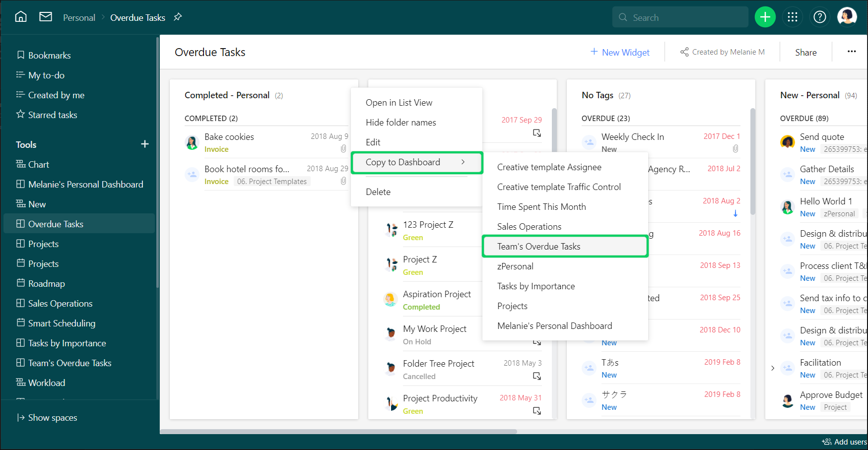Expand the Facilitation task chevron
The height and width of the screenshot is (450, 868).
point(773,368)
